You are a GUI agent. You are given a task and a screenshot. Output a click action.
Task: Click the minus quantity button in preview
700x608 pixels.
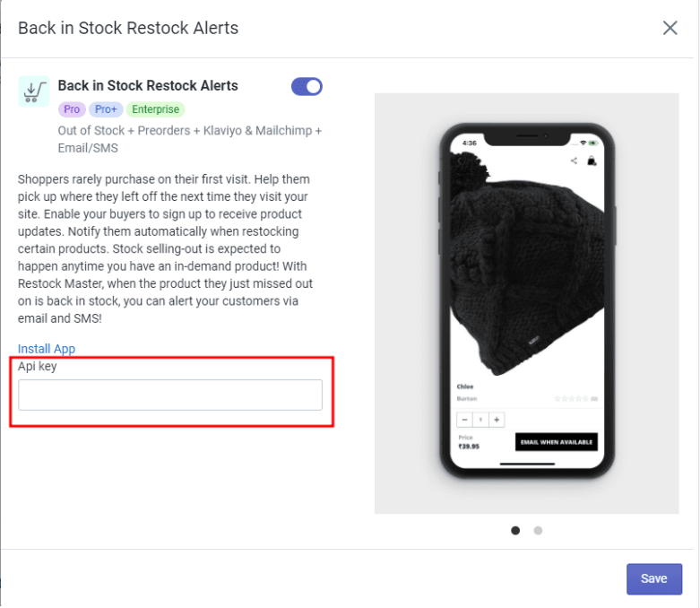464,419
